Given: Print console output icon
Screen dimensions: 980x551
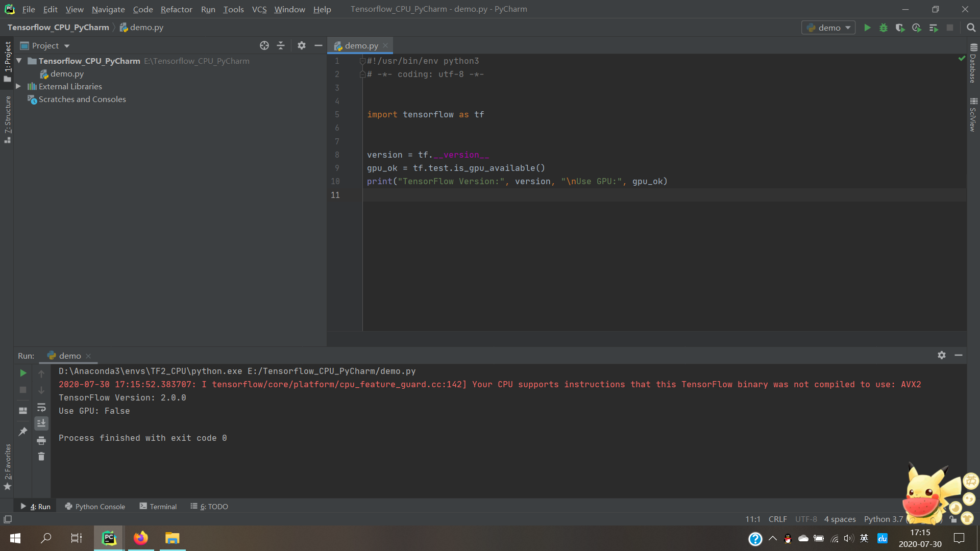Looking at the screenshot, I should [x=41, y=440].
